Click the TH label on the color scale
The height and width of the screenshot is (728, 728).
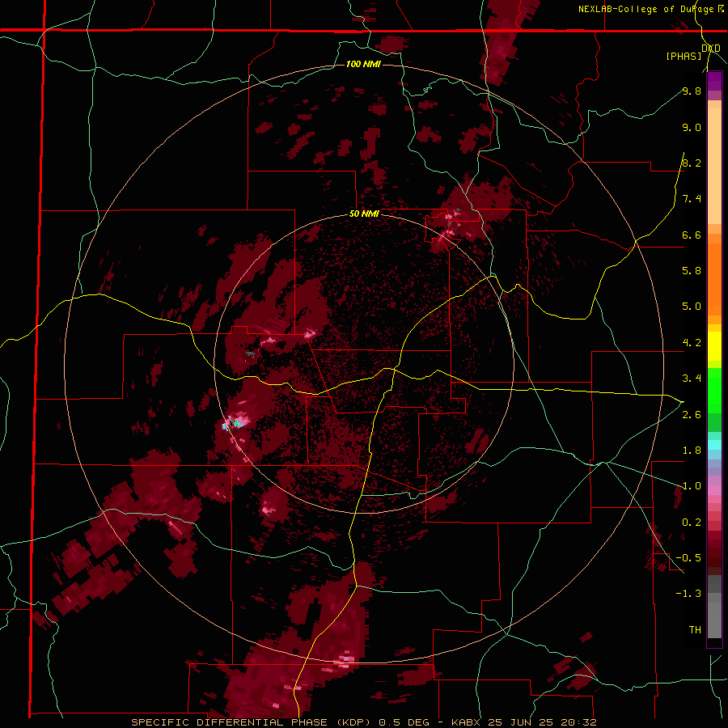(695, 629)
